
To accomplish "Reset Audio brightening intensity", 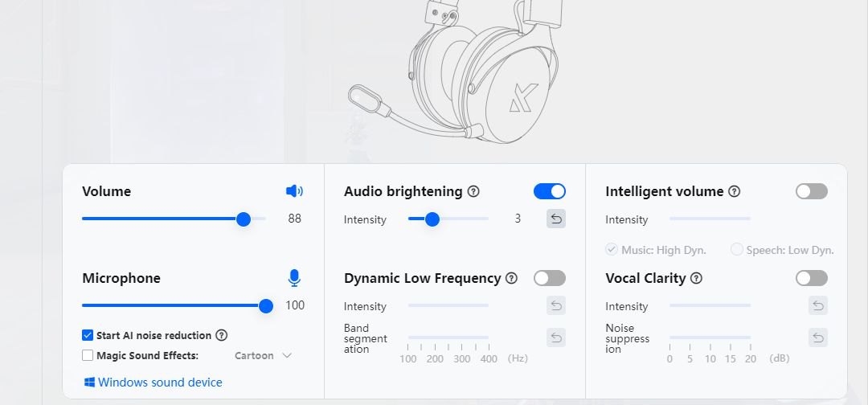I will tap(556, 219).
